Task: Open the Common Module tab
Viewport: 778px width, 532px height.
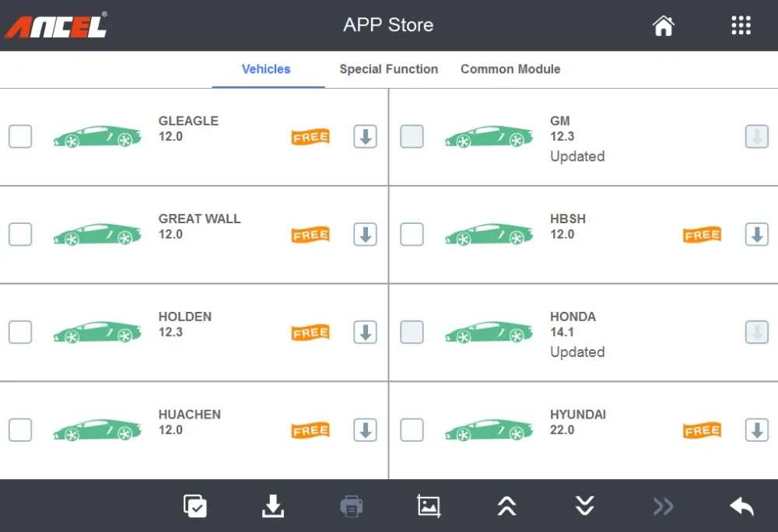Action: [510, 69]
